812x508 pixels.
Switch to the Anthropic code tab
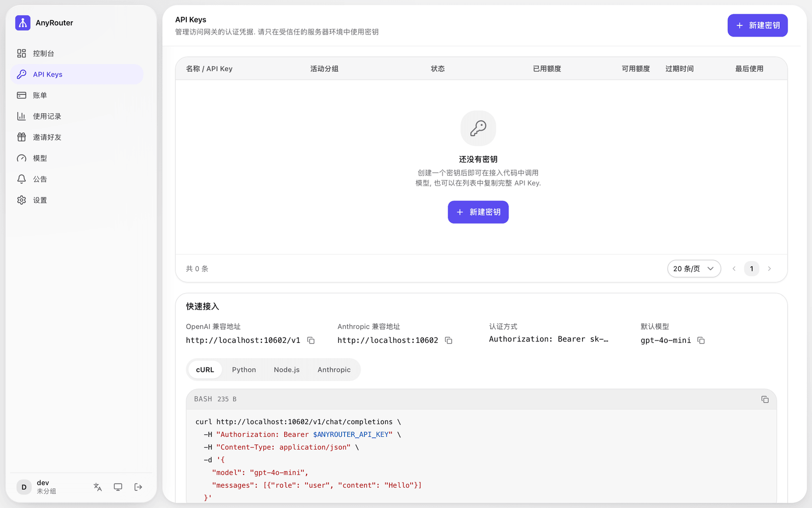click(x=334, y=370)
